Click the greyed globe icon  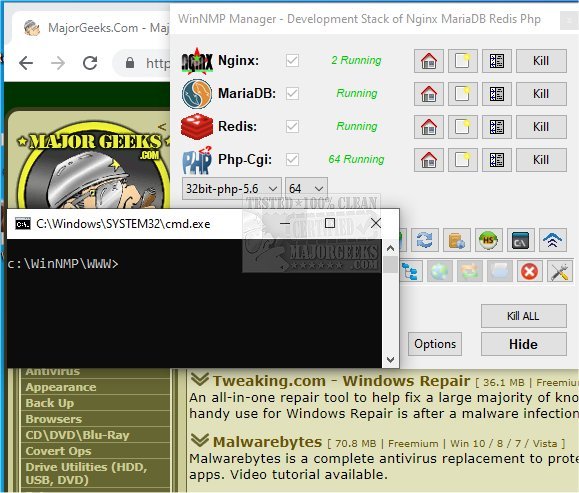[x=440, y=272]
